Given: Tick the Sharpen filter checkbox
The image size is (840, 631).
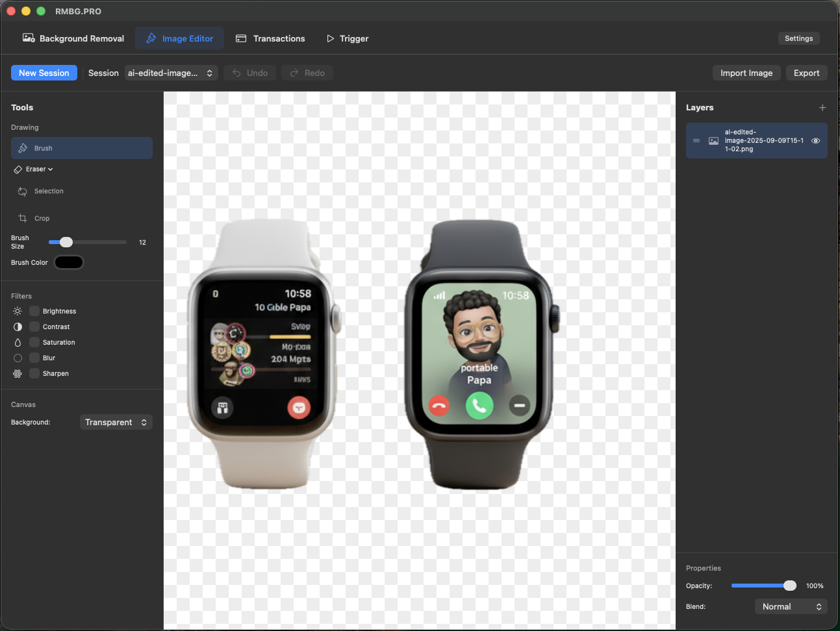Looking at the screenshot, I should click(35, 374).
